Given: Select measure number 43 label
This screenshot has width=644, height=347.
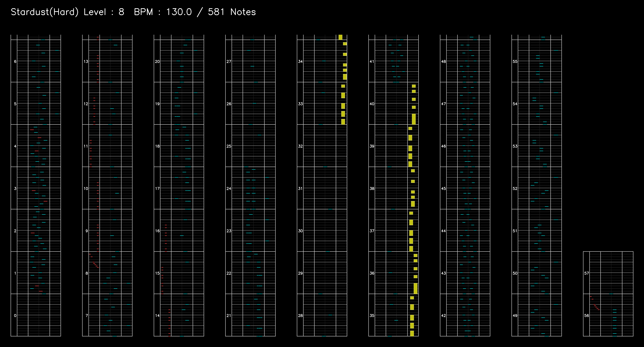Looking at the screenshot, I should [443, 273].
